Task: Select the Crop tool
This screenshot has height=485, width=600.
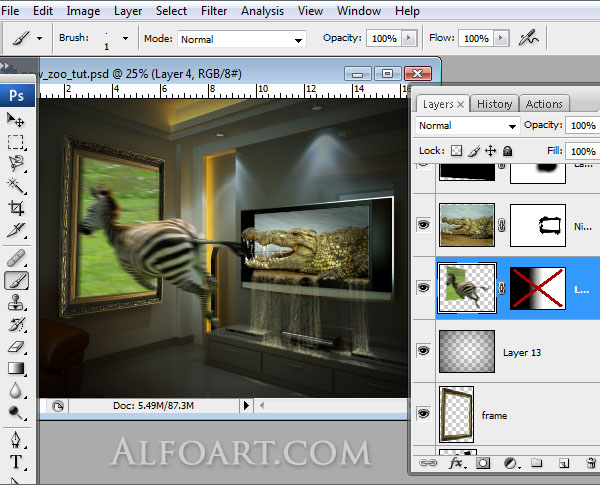Action: tap(15, 208)
